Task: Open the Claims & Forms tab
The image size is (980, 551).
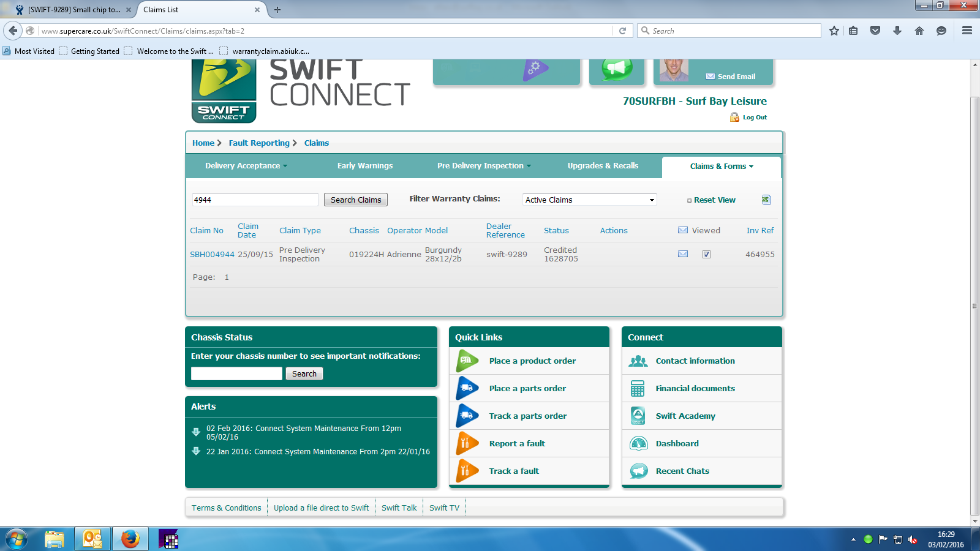Action: click(x=721, y=167)
